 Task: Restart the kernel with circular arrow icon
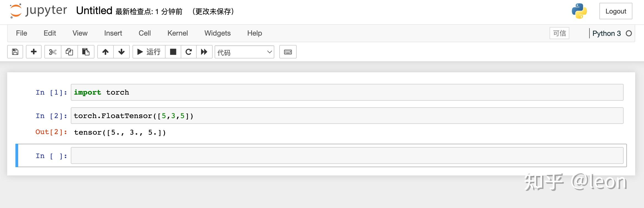click(189, 52)
